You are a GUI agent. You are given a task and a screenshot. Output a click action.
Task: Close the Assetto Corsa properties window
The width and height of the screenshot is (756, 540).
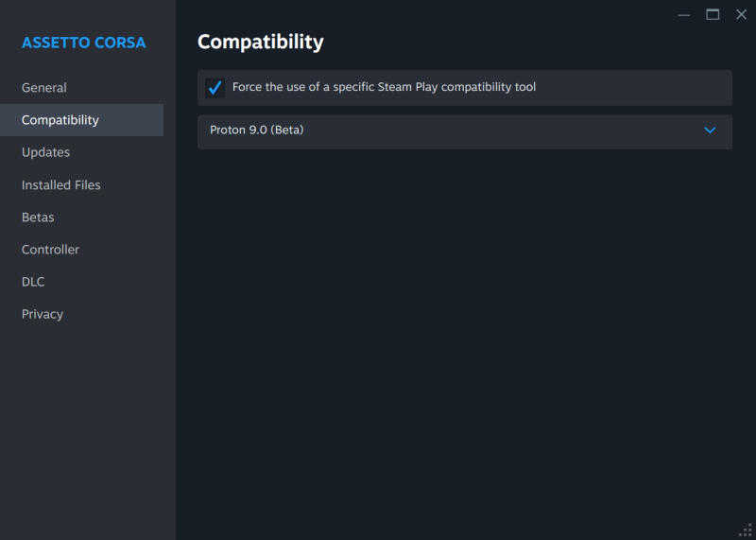(x=741, y=15)
